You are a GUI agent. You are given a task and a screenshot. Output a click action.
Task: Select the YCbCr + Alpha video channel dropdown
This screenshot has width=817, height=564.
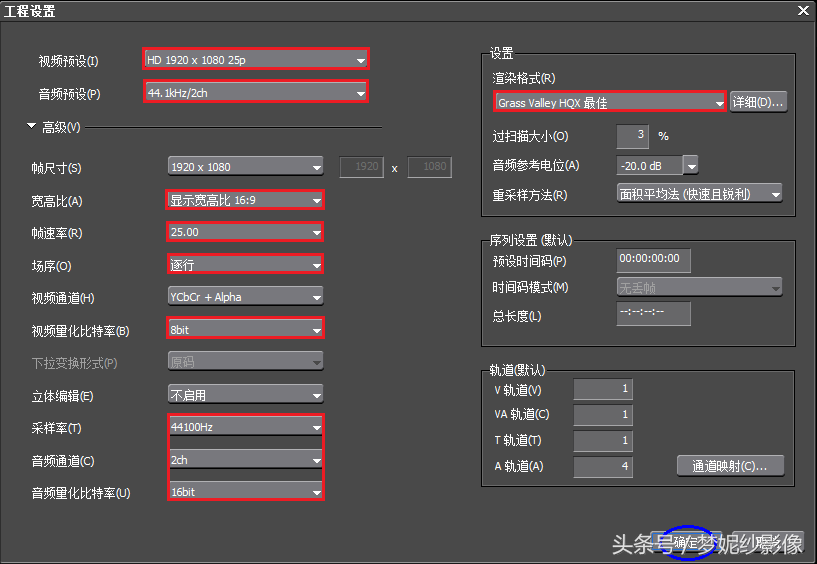click(245, 297)
